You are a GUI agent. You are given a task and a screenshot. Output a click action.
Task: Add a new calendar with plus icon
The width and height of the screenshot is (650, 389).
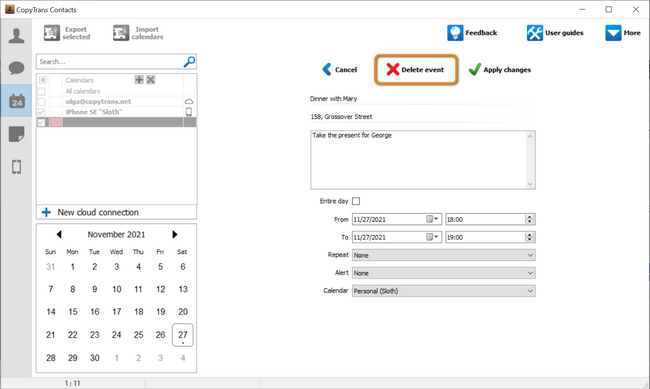click(139, 80)
